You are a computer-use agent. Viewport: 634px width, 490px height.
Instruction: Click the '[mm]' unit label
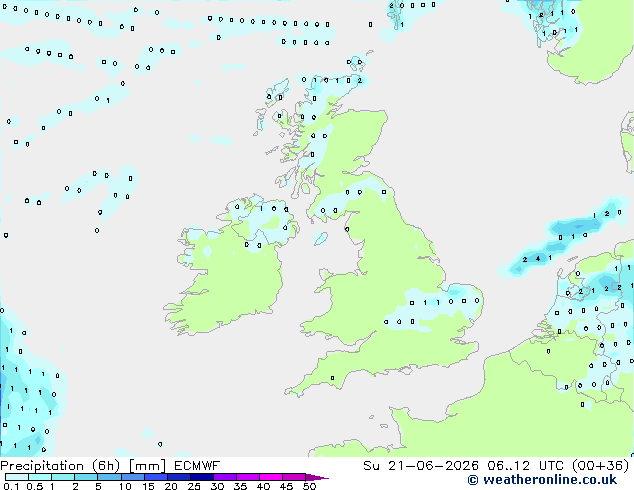pos(148,466)
